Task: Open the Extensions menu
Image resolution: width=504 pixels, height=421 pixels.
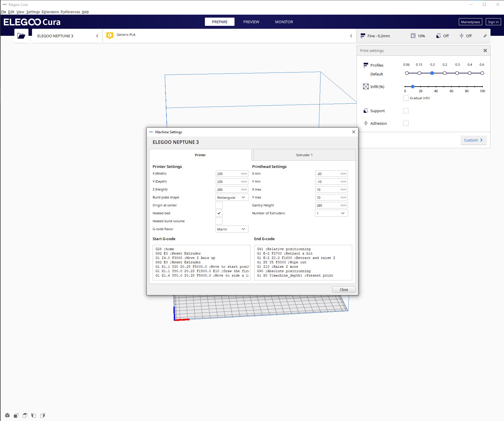Action: 50,12
